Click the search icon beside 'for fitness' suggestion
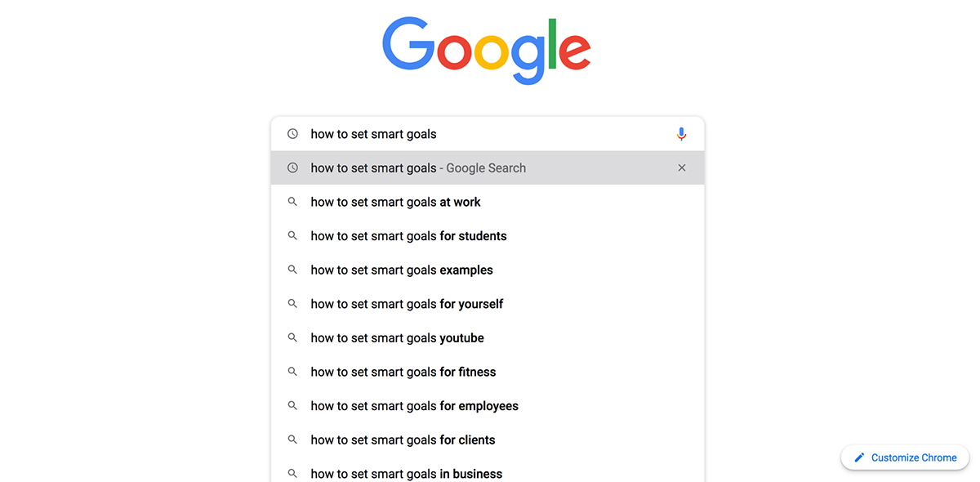The width and height of the screenshot is (980, 482). pyautogui.click(x=292, y=372)
